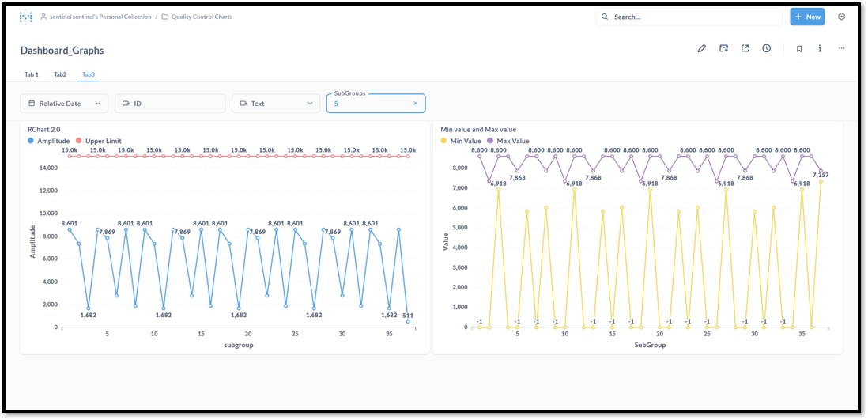Show dashboard info panel
The height and width of the screenshot is (420, 868).
click(x=820, y=49)
